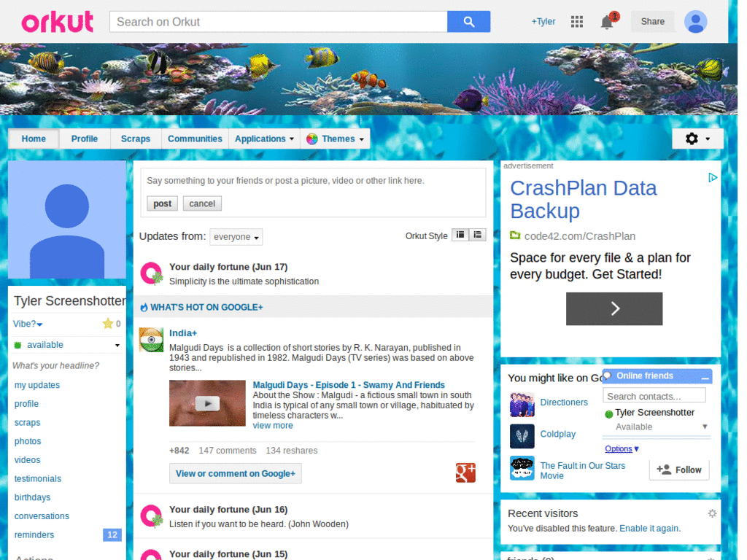Click the India+ flag avatar

[x=151, y=340]
